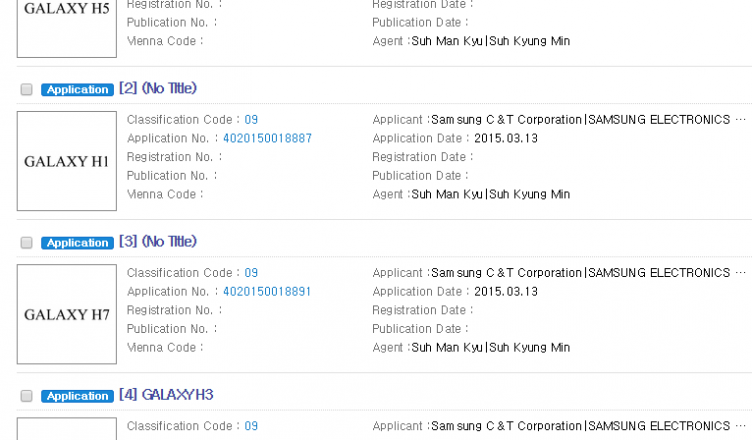Click classification code 09 for GALAXY H7
The width and height of the screenshot is (752, 440).
(251, 273)
